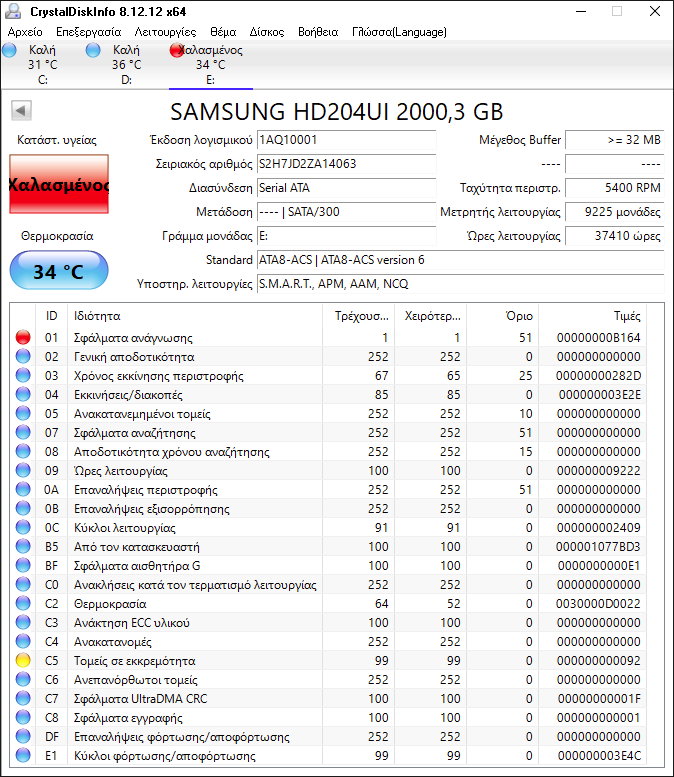Screen dimensions: 674x777
Task: Click the red health orb of disk E:
Action: point(176,50)
